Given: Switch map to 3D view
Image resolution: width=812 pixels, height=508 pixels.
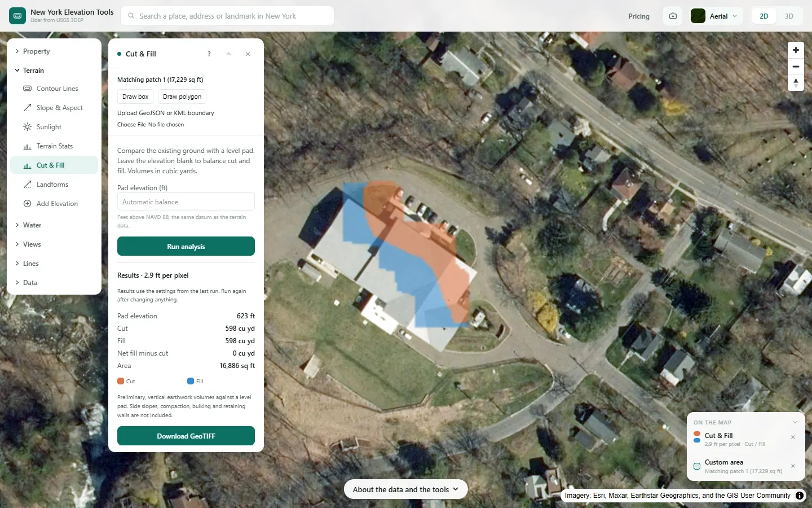Looking at the screenshot, I should pyautogui.click(x=789, y=16).
